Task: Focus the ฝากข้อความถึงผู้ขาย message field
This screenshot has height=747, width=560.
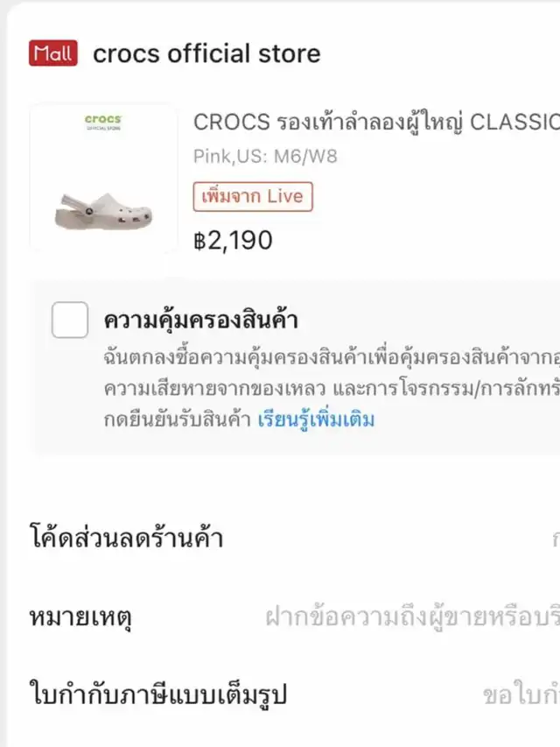Action: [x=411, y=617]
